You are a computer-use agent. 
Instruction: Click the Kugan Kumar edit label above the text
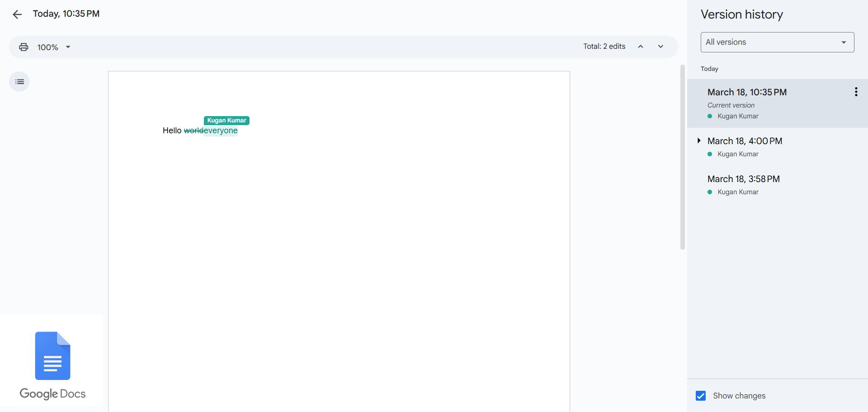coord(226,120)
